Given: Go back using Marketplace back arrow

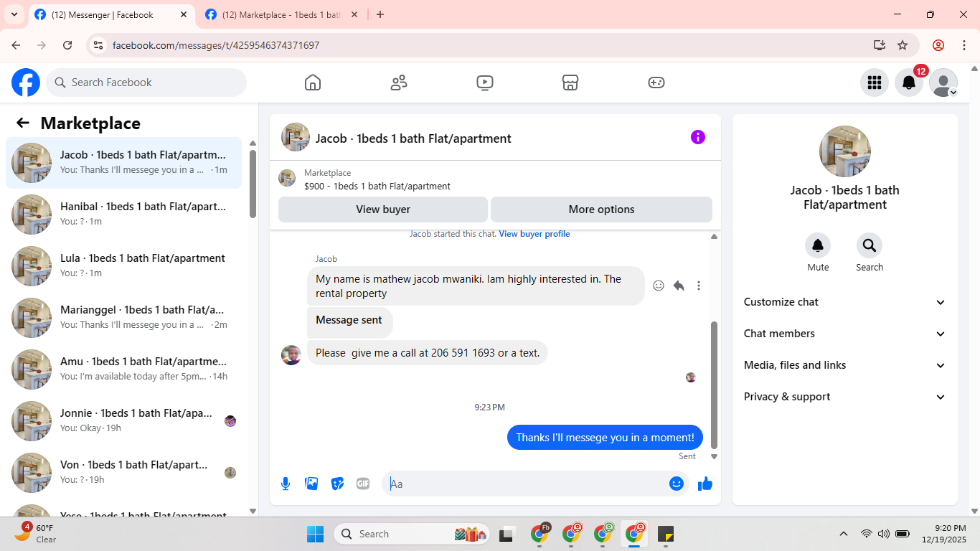Looking at the screenshot, I should coord(23,123).
